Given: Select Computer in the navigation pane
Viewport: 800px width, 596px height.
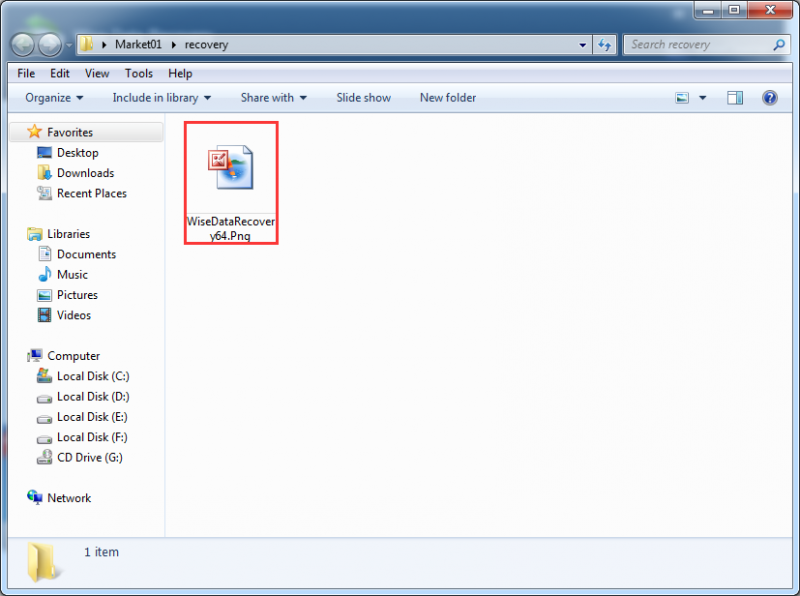Looking at the screenshot, I should pos(73,356).
